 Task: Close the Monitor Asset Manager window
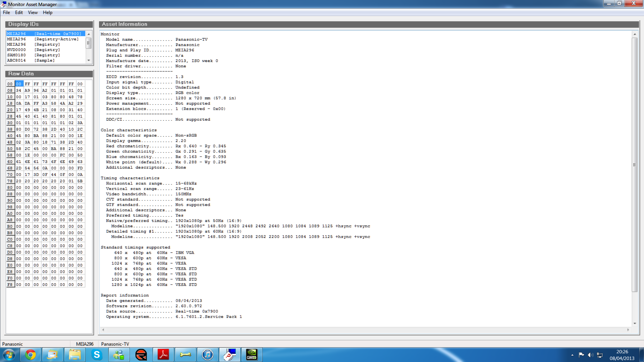(x=634, y=3)
